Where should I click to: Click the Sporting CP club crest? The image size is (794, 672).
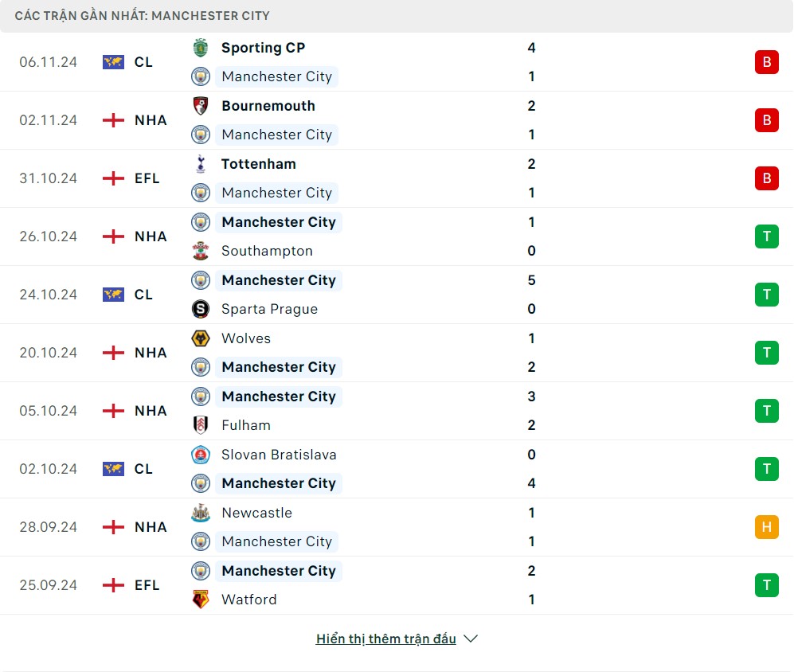tap(201, 48)
